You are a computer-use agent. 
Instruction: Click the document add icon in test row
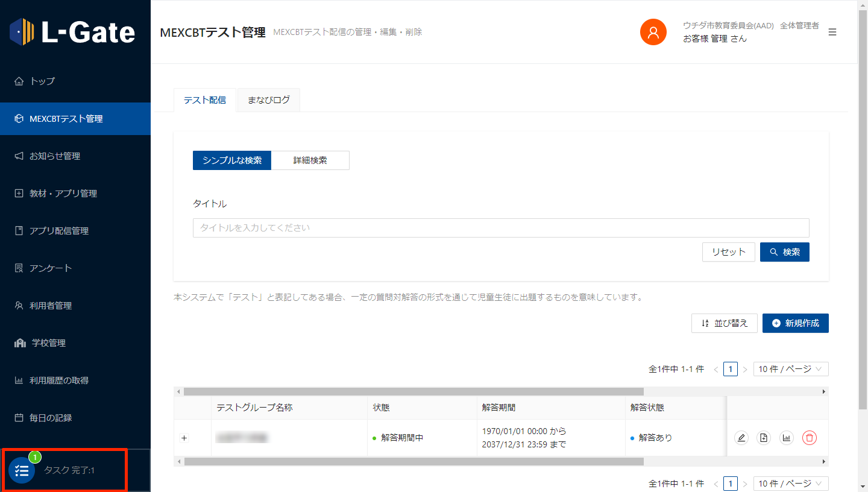click(764, 438)
